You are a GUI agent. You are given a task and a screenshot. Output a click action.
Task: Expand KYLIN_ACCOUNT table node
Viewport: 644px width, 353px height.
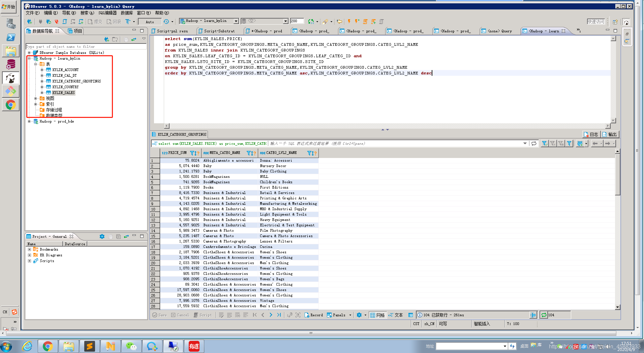coord(42,70)
